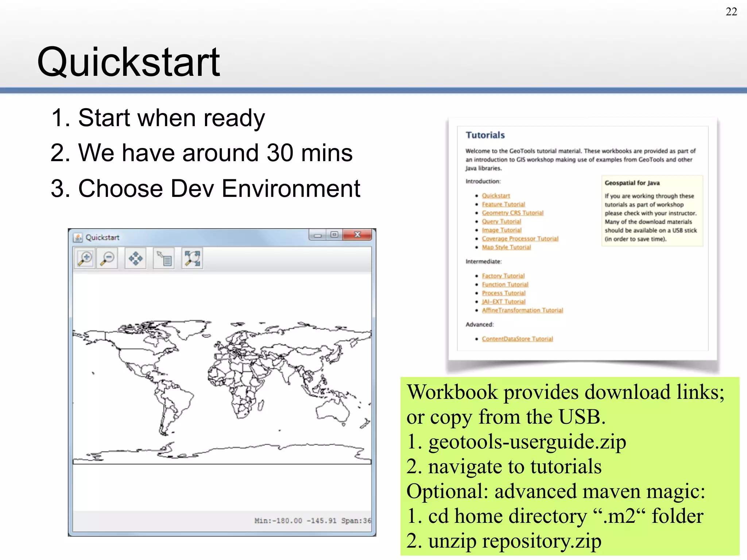Screen dimensions: 747x560
Task: Open the Geometry CRS Tutorial link
Action: pos(512,213)
